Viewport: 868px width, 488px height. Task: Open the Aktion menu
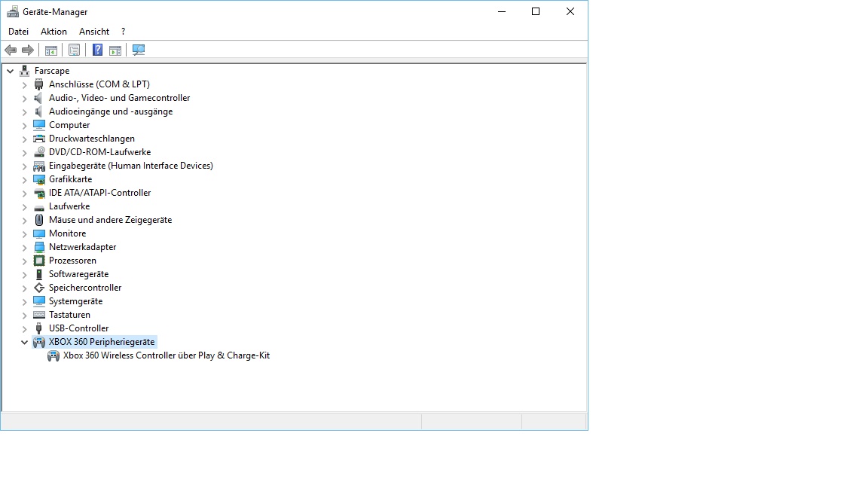coord(53,32)
